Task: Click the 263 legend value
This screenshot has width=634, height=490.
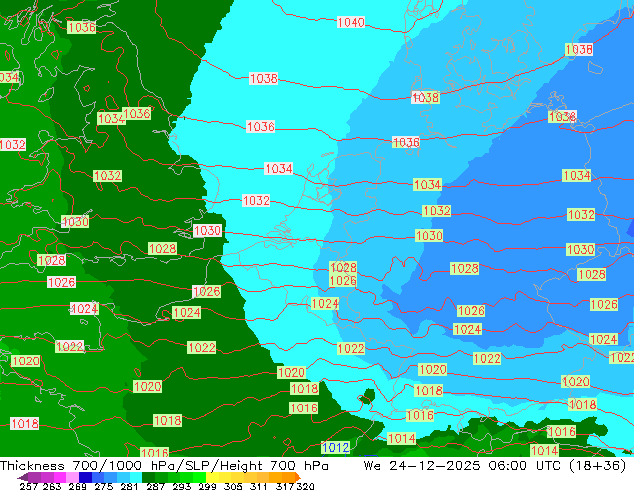Action: click(x=52, y=486)
